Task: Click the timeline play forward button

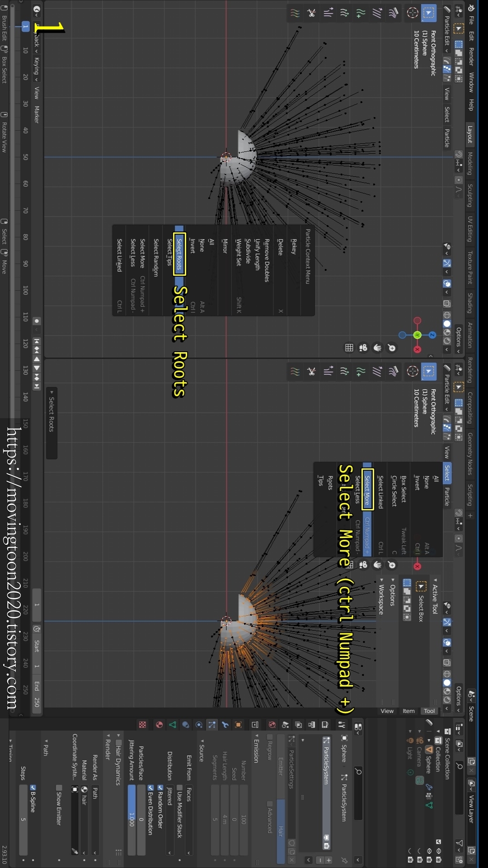Action: tap(37, 368)
